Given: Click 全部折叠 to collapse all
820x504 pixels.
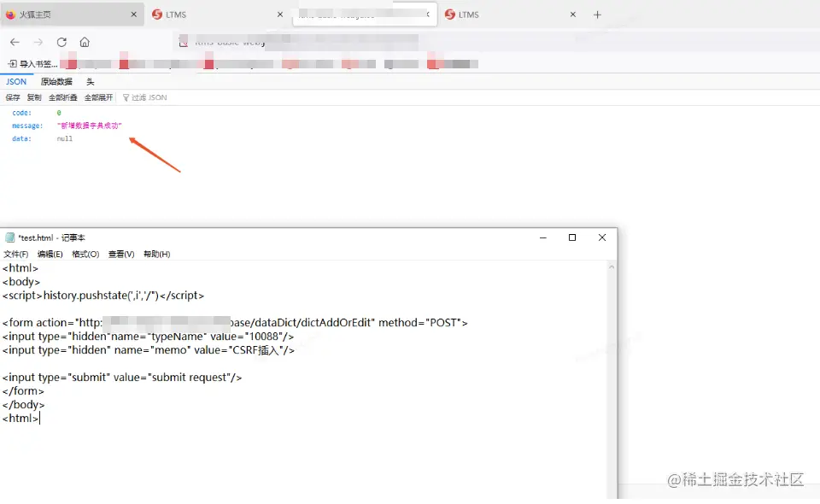Looking at the screenshot, I should click(62, 97).
